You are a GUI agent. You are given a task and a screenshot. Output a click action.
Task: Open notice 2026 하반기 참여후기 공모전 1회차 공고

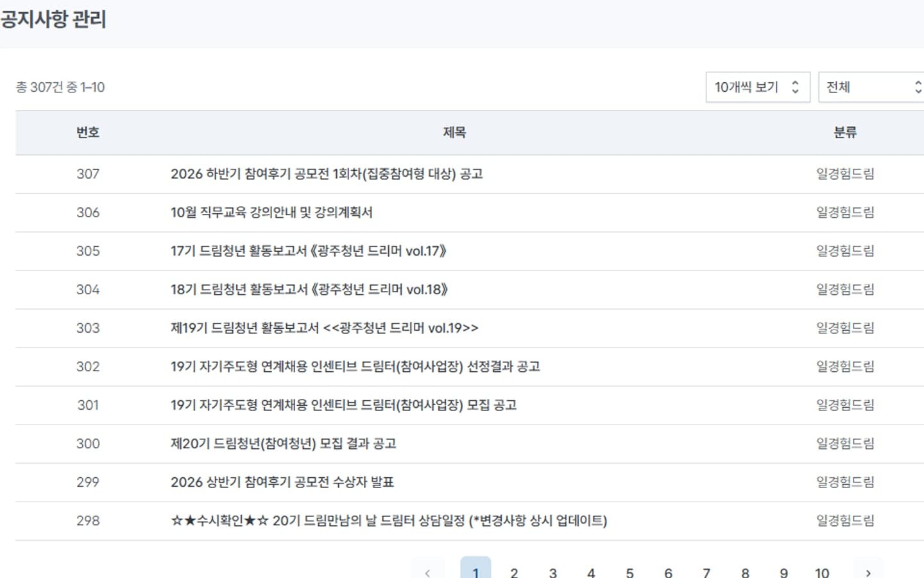point(327,174)
